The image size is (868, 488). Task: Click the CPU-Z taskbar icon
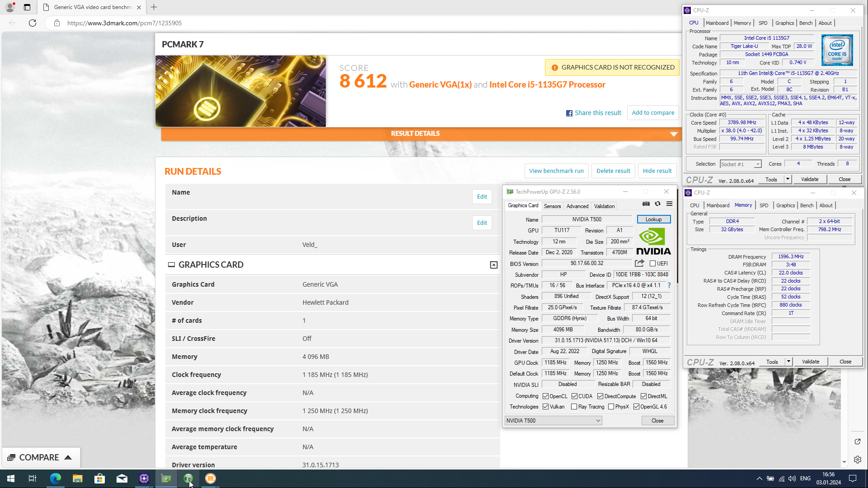click(x=144, y=479)
